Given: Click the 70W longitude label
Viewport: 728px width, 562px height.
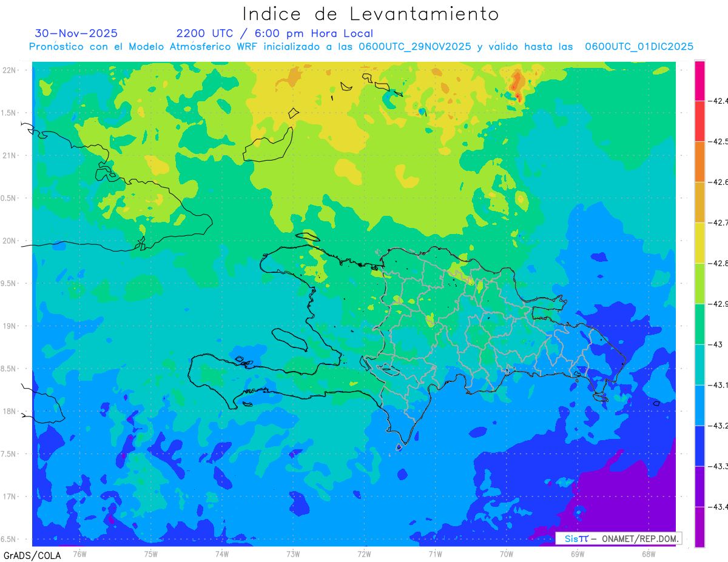Looking at the screenshot, I should (506, 554).
